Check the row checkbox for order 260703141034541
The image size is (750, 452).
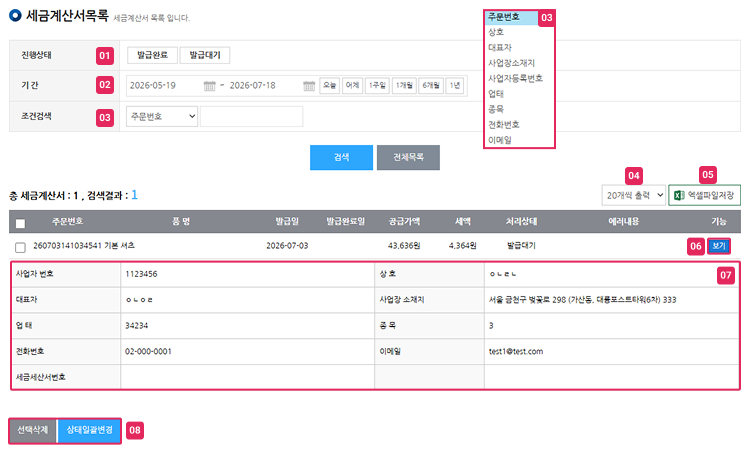(x=20, y=247)
